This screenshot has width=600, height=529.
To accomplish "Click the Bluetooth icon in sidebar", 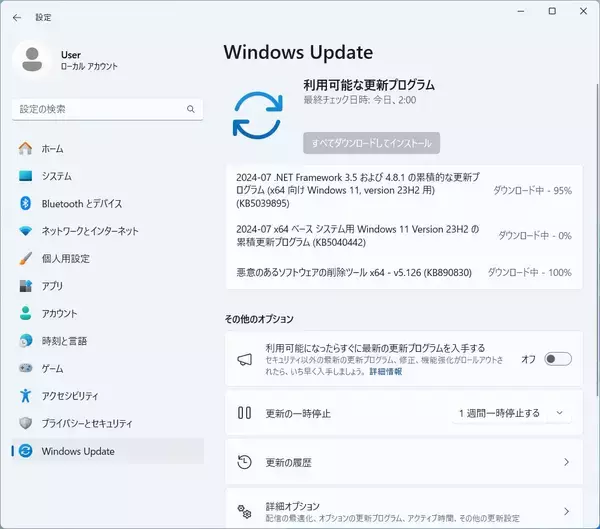I will tap(26, 203).
